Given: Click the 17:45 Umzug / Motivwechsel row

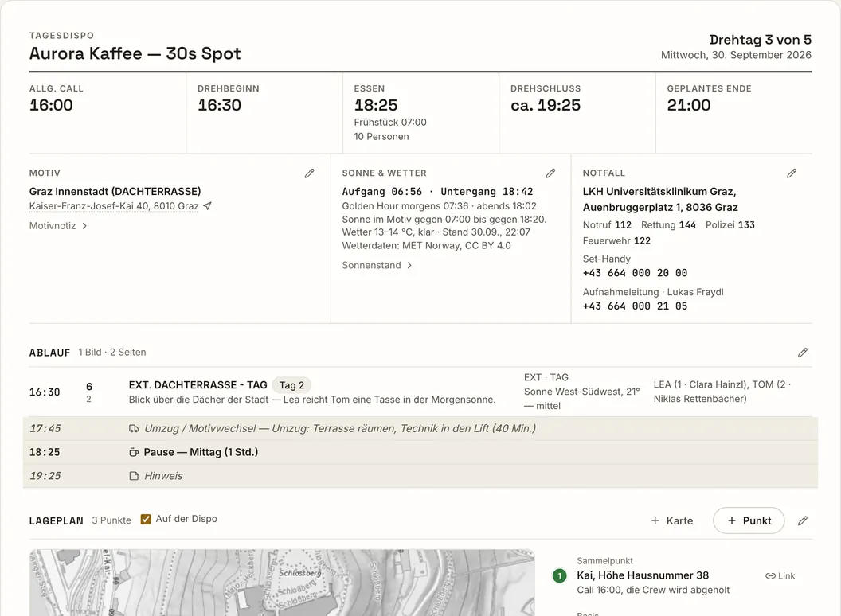Looking at the screenshot, I should click(420, 428).
